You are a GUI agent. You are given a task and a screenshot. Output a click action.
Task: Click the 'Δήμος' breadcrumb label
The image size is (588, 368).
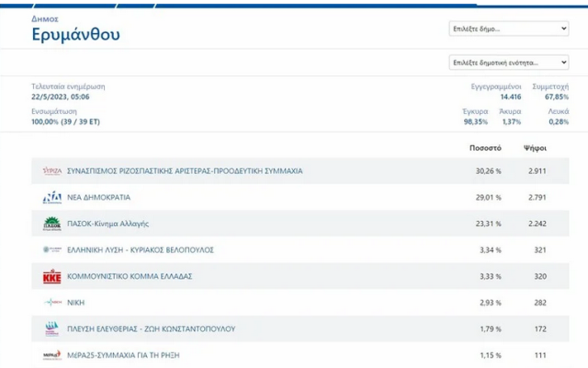coord(45,18)
